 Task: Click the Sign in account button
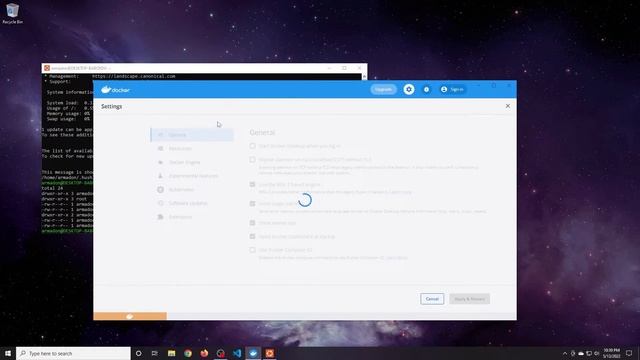click(452, 89)
